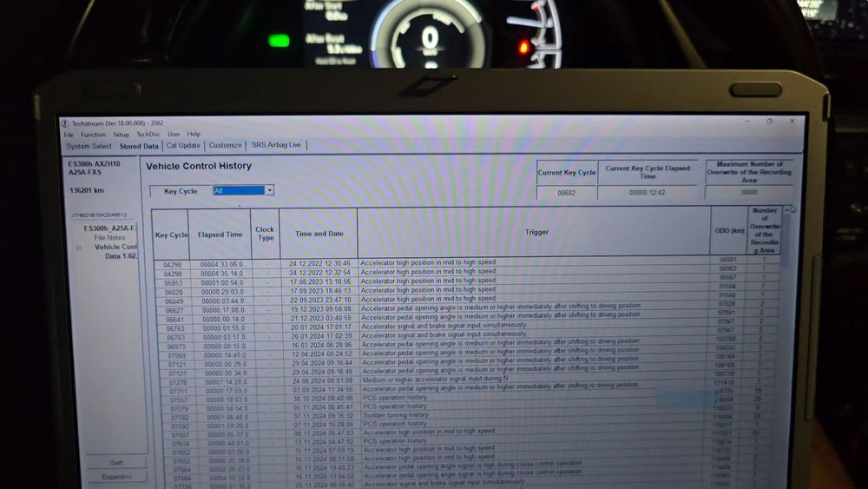The width and height of the screenshot is (868, 489).
Task: Open the Setup menu
Action: point(121,135)
